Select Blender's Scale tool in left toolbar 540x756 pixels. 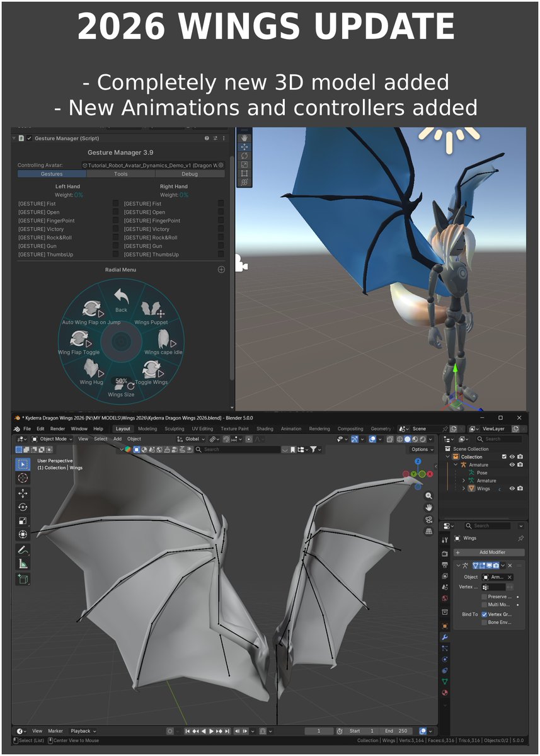[23, 521]
